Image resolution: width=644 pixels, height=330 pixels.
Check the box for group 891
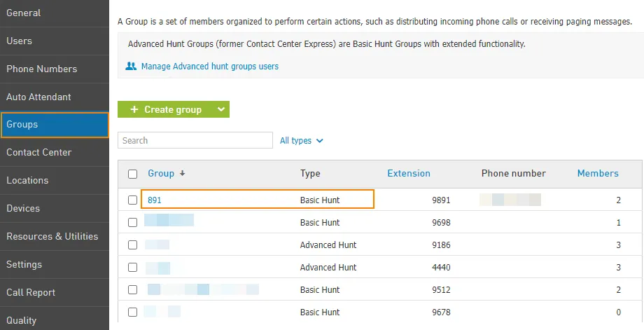132,200
